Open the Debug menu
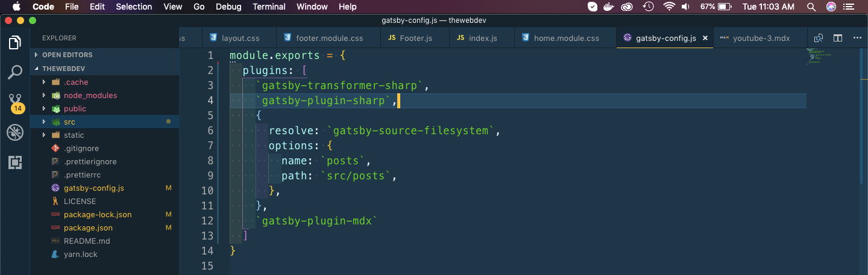The image size is (868, 275). tap(228, 7)
